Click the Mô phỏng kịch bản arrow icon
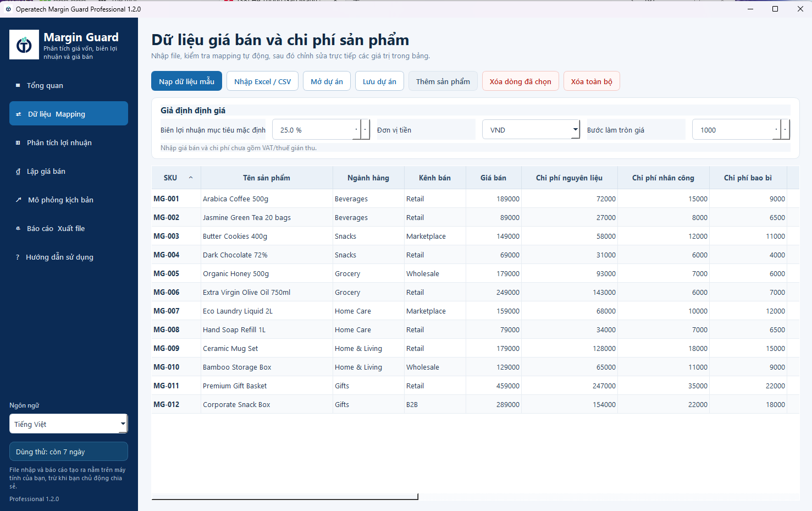Image resolution: width=812 pixels, height=511 pixels. (x=18, y=200)
